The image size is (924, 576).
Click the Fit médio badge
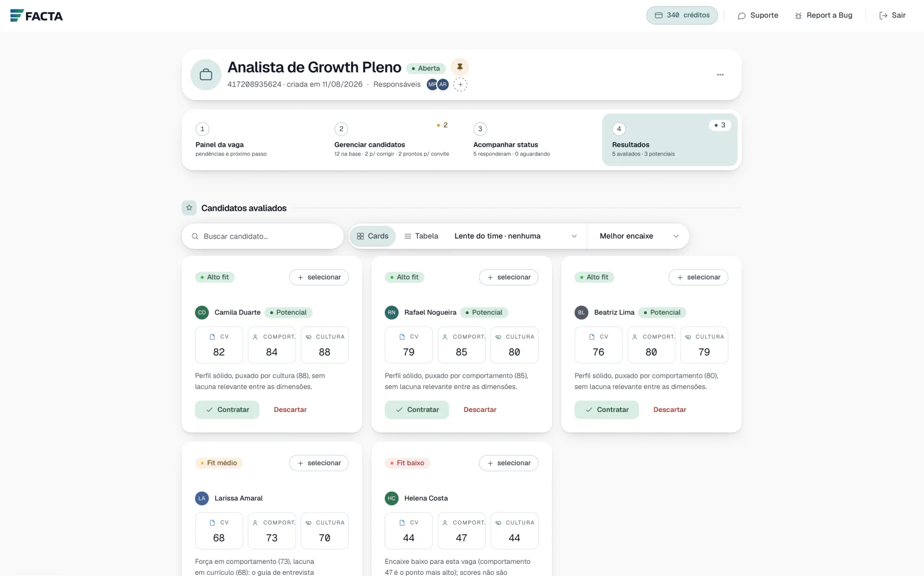pyautogui.click(x=219, y=463)
